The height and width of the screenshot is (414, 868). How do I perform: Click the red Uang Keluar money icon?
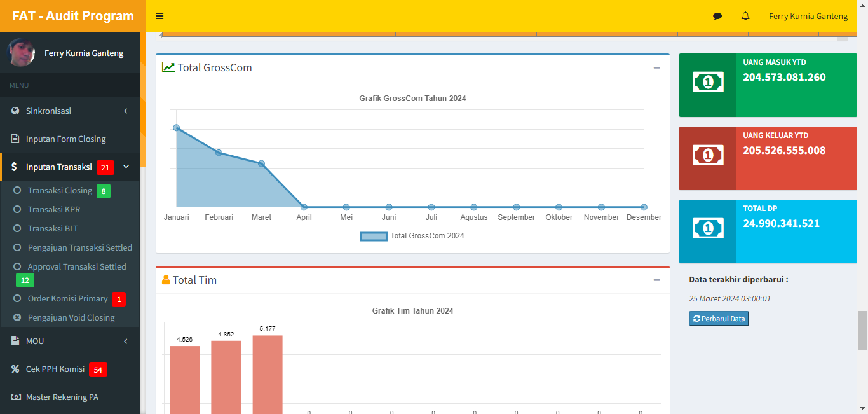point(708,155)
